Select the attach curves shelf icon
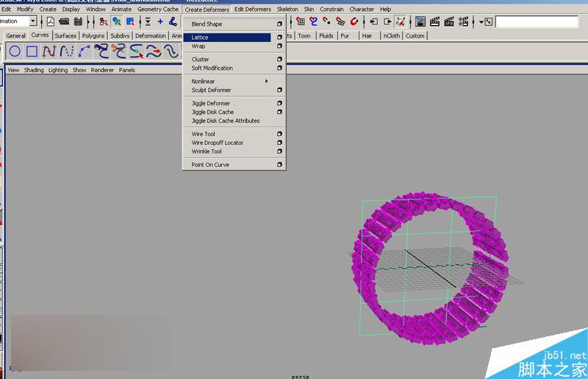Screen dimensions: 588x379 pyautogui.click(x=101, y=51)
